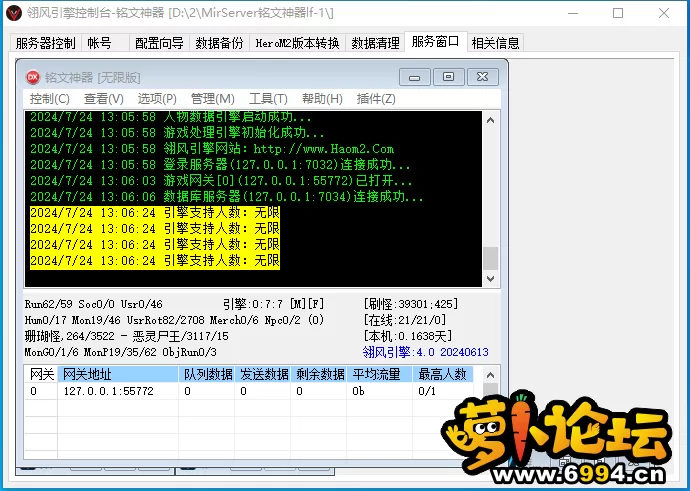Click the Run62/59 Soc0/0 Usr0/46 status text

[x=94, y=304]
